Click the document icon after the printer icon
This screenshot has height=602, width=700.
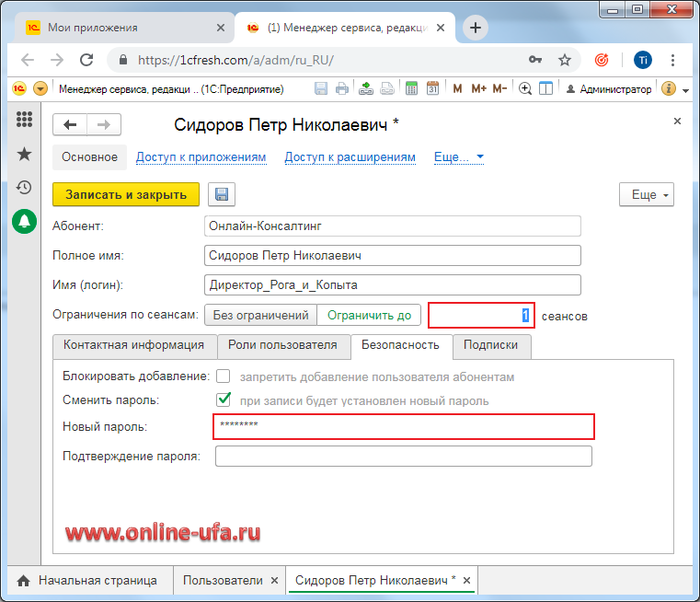pyautogui.click(x=387, y=89)
